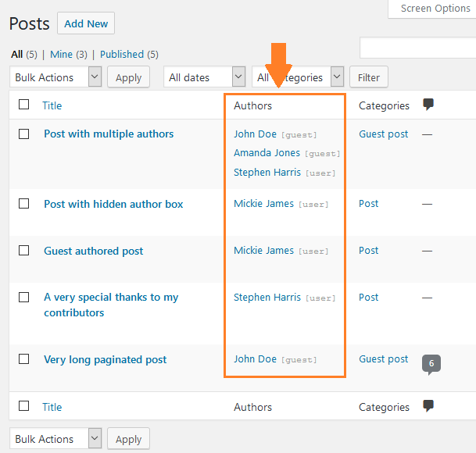Image resolution: width=476 pixels, height=453 pixels.
Task: Switch to the Published posts view
Action: coord(121,55)
